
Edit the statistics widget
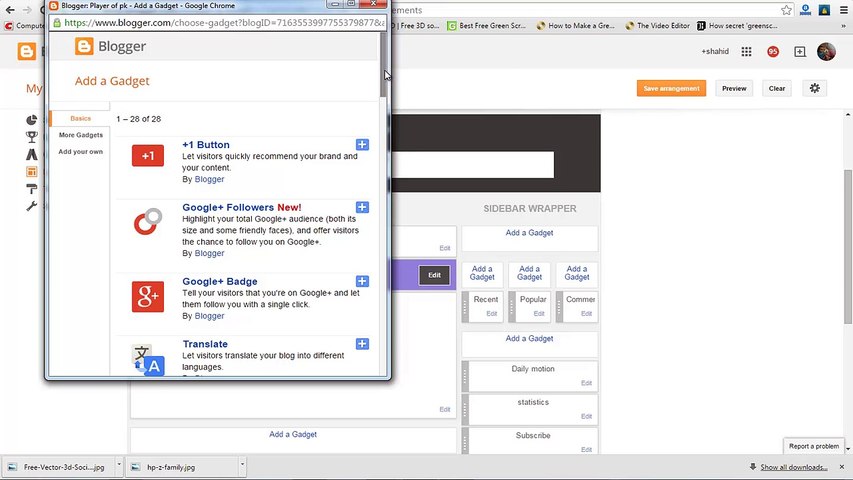pyautogui.click(x=586, y=416)
